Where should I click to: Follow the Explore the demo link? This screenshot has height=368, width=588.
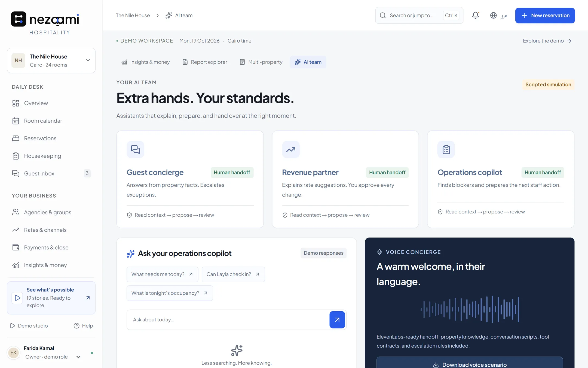tap(547, 41)
